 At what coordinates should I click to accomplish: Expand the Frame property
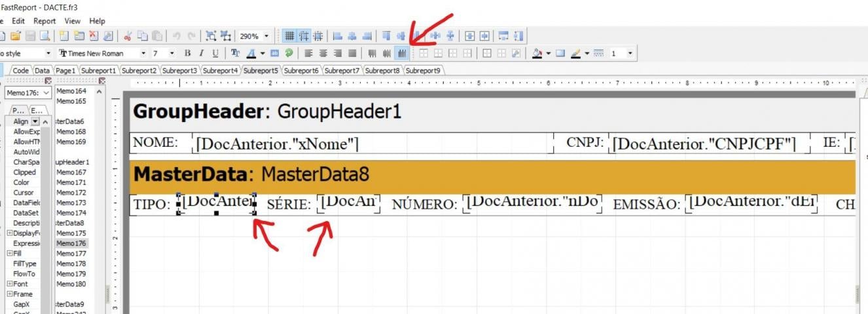click(x=9, y=294)
